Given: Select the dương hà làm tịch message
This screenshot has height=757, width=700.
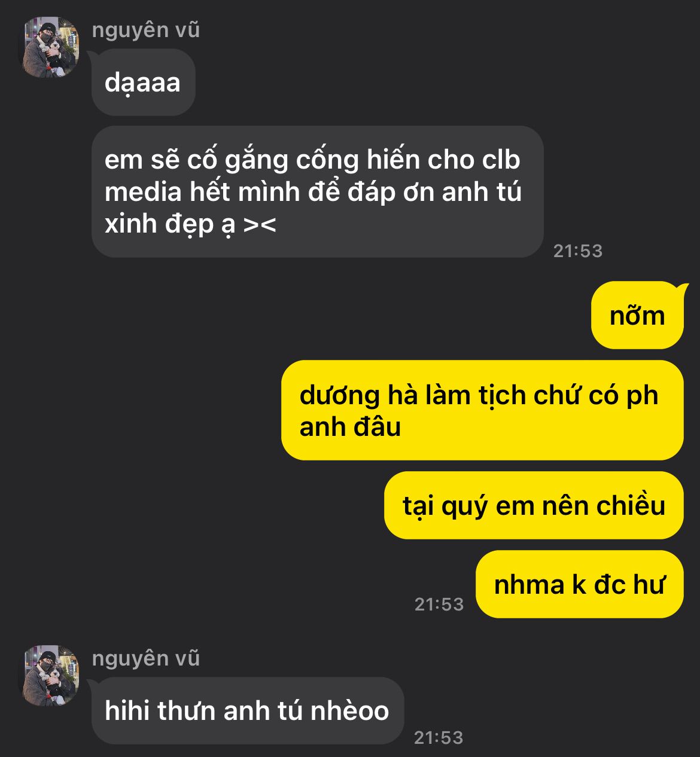Looking at the screenshot, I should point(482,410).
